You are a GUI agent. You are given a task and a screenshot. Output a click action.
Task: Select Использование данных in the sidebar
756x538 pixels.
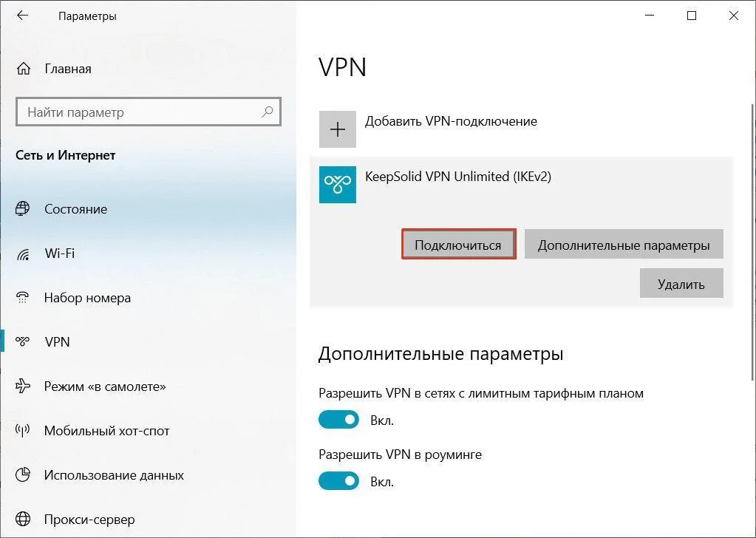[x=114, y=475]
